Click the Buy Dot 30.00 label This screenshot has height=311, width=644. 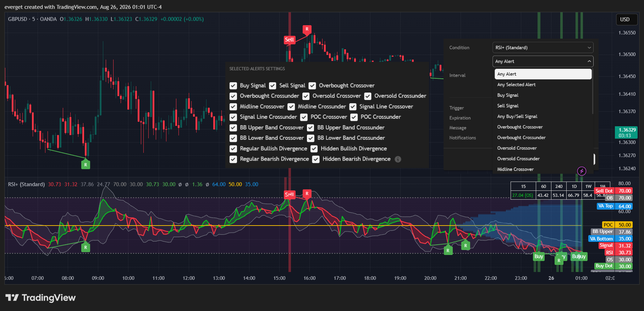[x=614, y=266]
